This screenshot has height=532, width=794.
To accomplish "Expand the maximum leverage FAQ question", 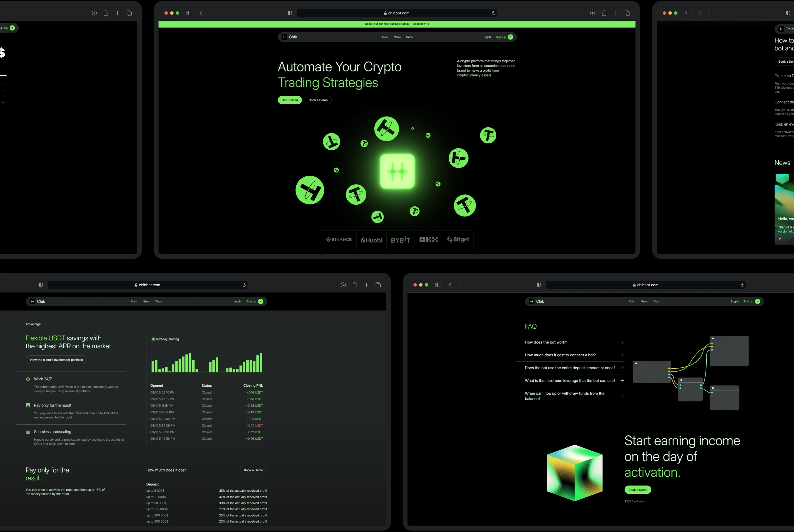I will [x=622, y=381].
